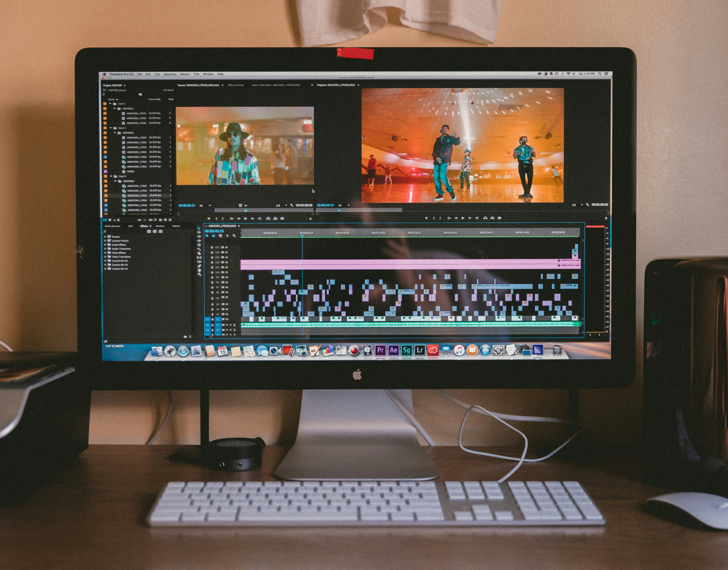Select the Razor tool

click(199, 254)
